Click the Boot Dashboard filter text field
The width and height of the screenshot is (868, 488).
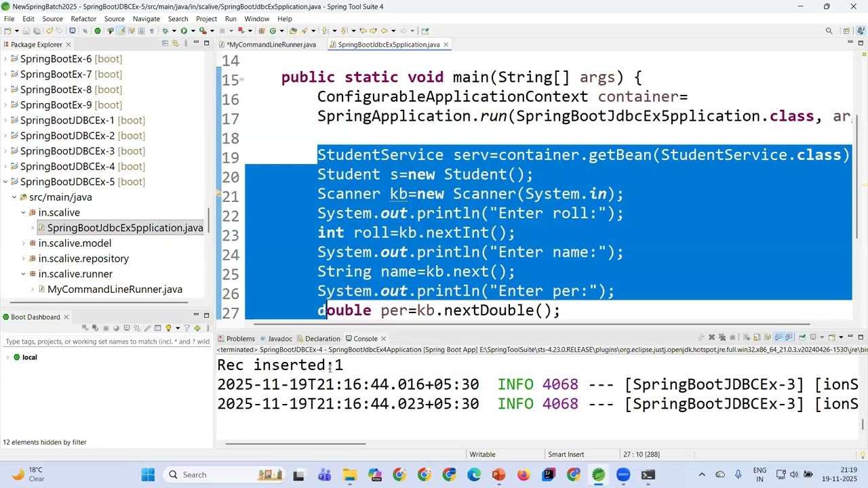click(x=106, y=342)
